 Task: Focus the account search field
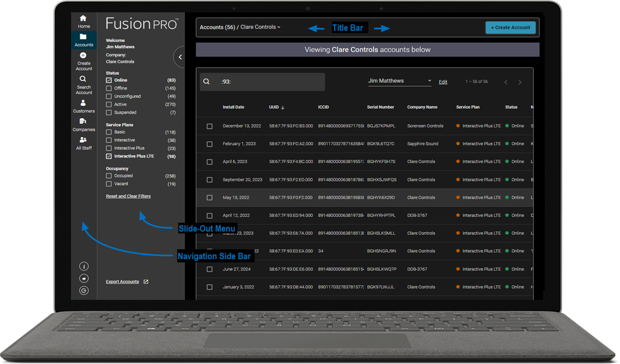tap(262, 82)
